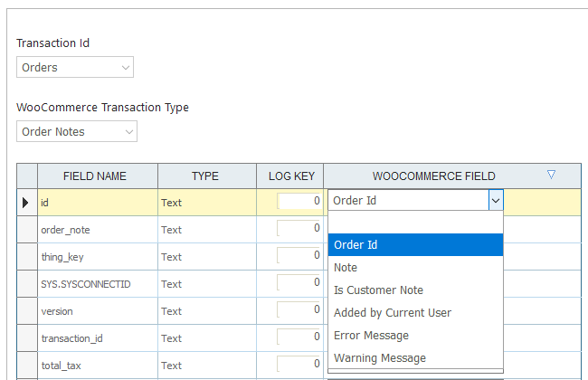Click the row selector beside order_note
This screenshot has width=588, height=380.
click(27, 230)
